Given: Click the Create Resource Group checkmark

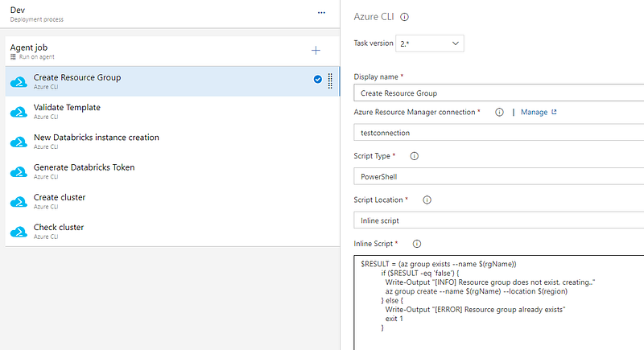Looking at the screenshot, I should tap(317, 80).
